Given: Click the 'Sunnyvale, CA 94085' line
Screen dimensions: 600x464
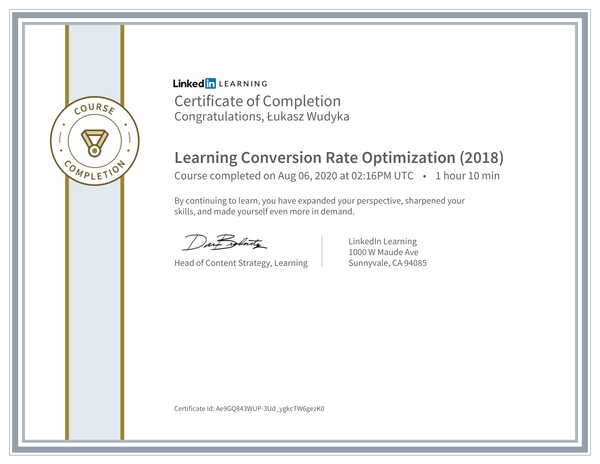Looking at the screenshot, I should click(x=388, y=263).
